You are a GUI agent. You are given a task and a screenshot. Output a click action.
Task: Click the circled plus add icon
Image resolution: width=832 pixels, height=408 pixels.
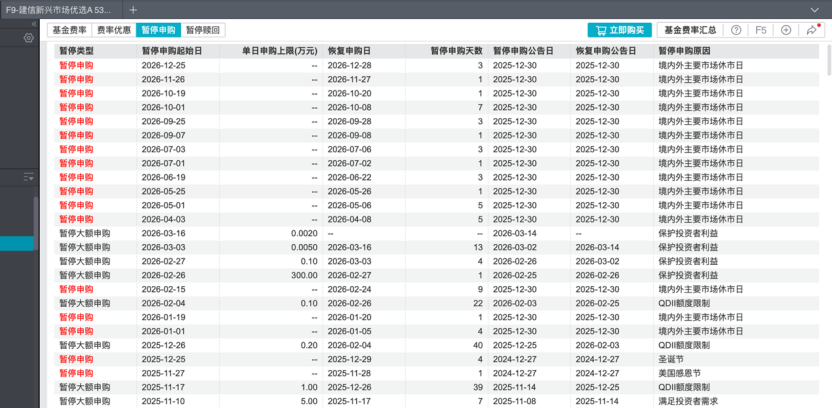tap(786, 31)
